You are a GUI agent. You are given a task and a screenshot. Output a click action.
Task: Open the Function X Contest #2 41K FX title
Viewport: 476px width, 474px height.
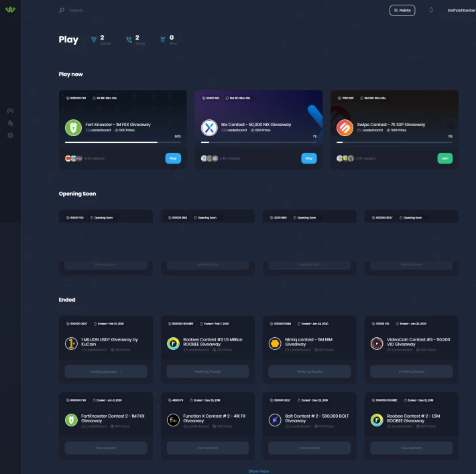(x=215, y=418)
